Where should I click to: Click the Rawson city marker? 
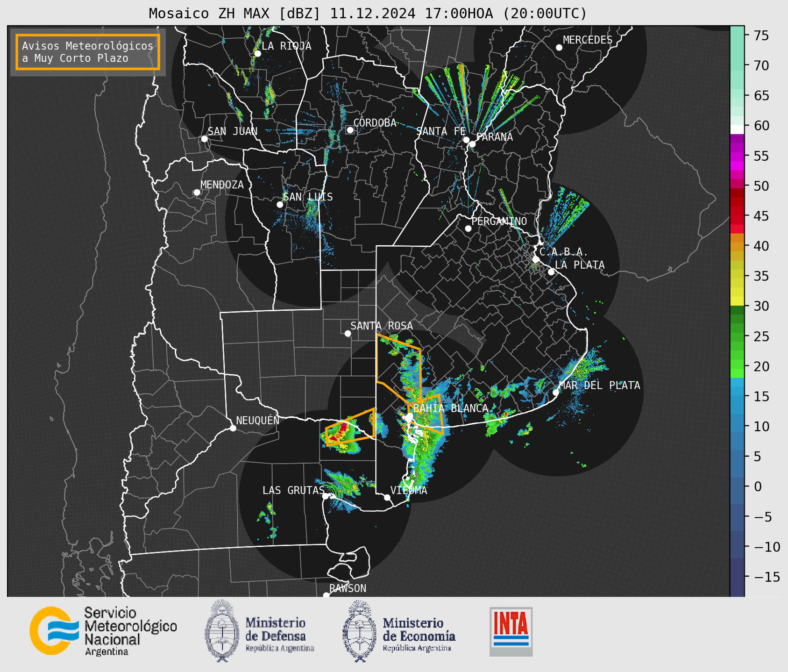point(326,595)
